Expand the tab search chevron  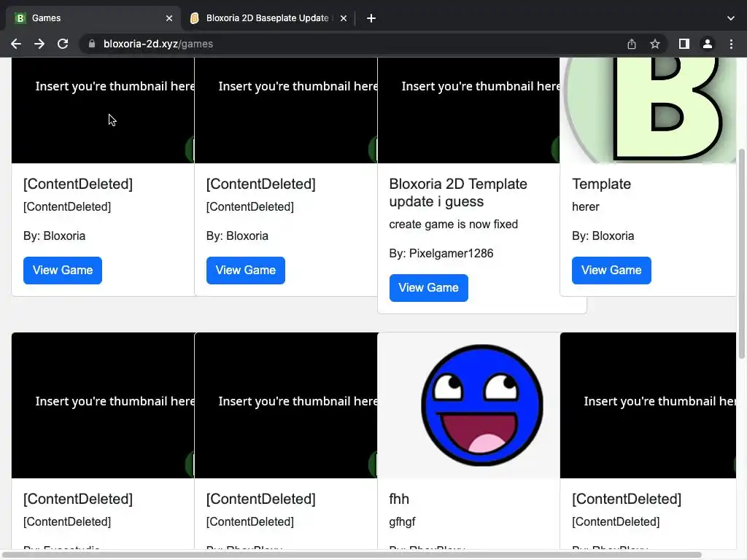(x=731, y=18)
